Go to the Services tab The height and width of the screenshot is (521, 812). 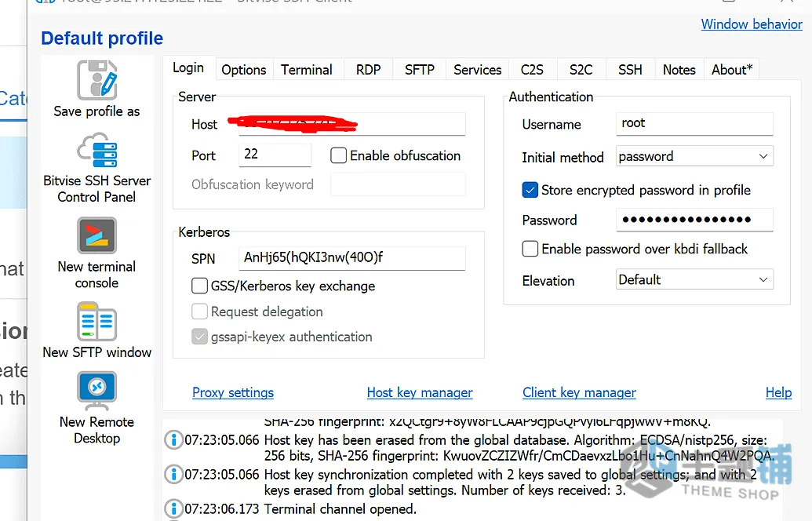click(478, 70)
